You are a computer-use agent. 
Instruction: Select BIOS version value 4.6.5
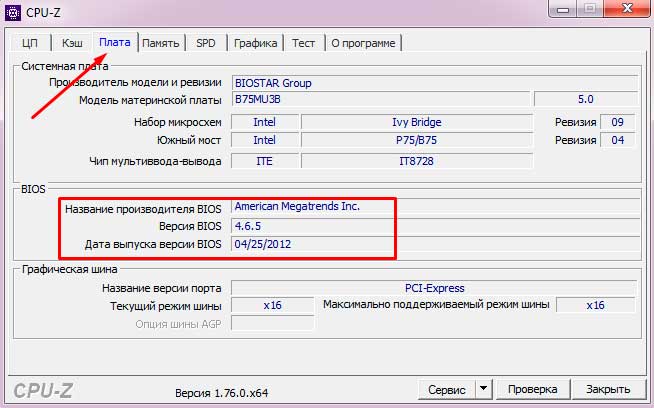tap(435, 226)
